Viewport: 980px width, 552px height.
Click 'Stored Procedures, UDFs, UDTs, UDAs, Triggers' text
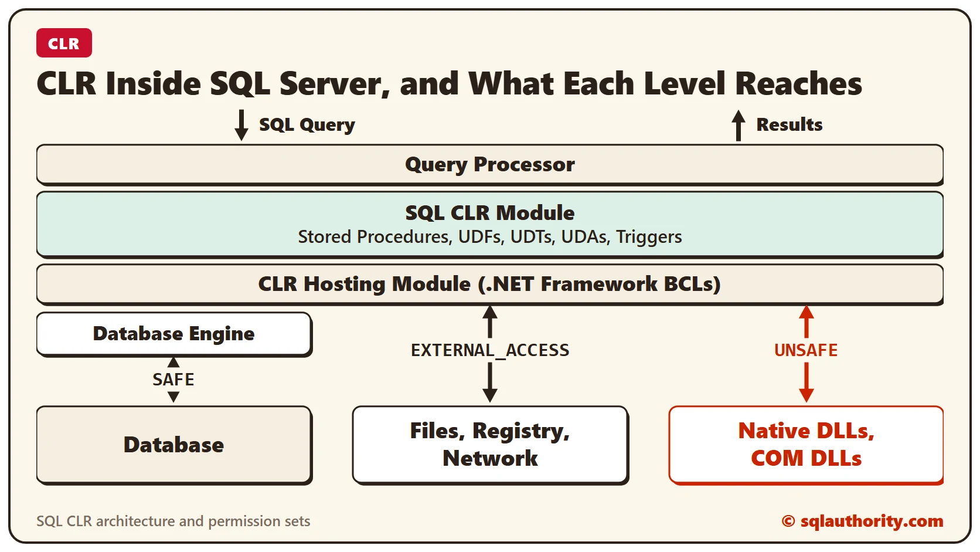point(490,236)
